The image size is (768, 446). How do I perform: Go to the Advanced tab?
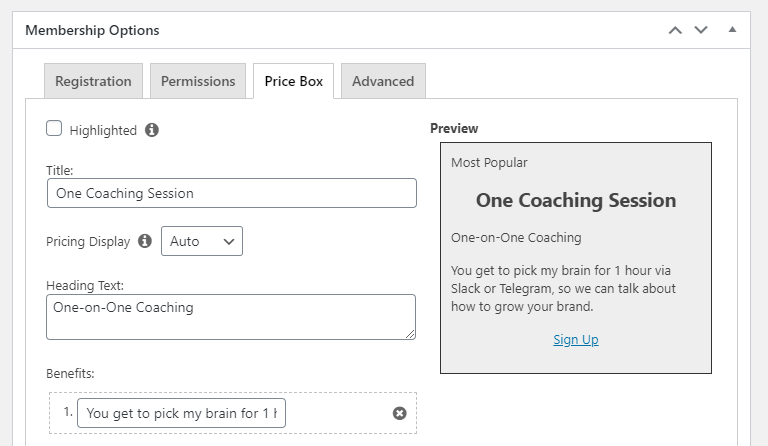coord(383,81)
